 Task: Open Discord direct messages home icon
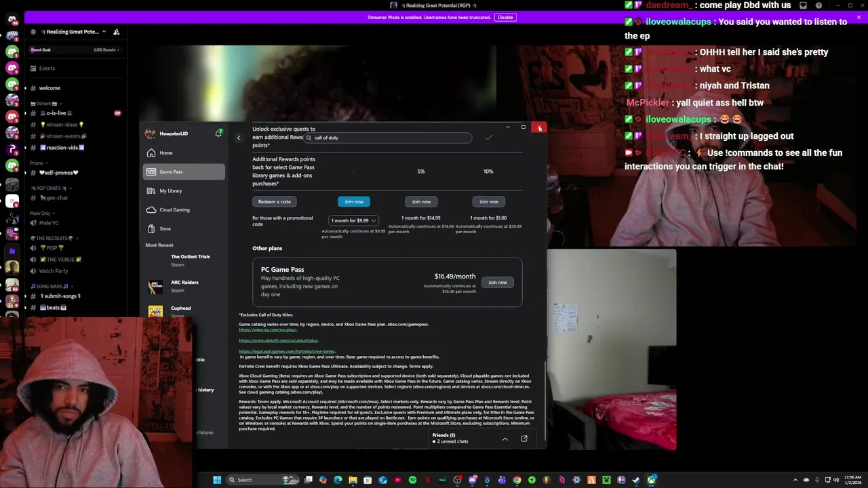(12, 19)
